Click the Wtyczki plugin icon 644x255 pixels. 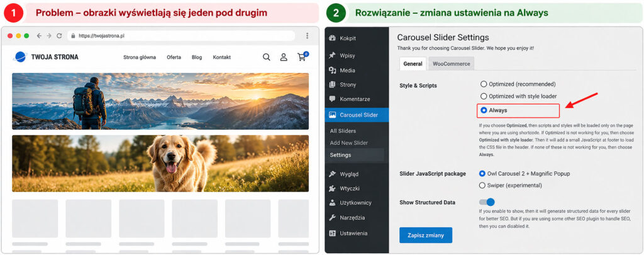(x=333, y=188)
